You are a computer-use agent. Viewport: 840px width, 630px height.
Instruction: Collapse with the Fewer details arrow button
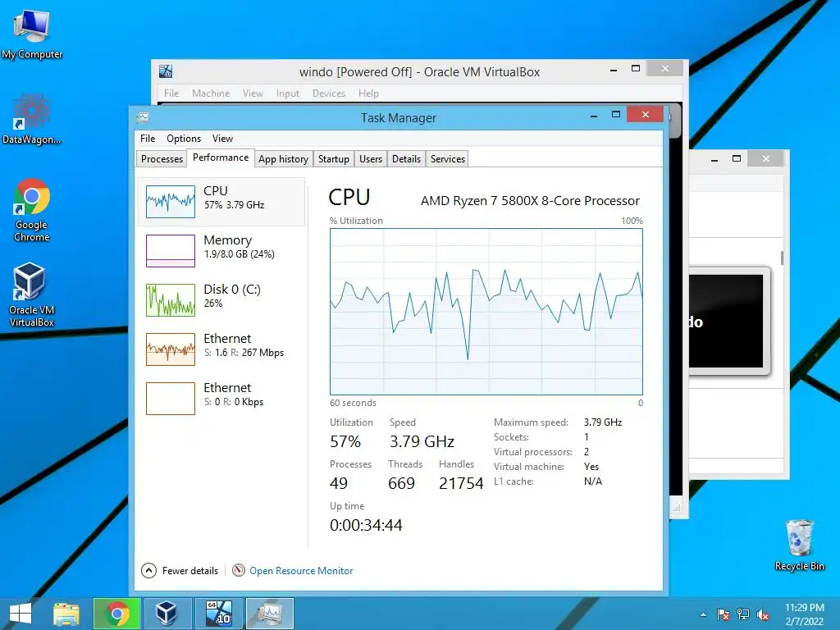149,571
